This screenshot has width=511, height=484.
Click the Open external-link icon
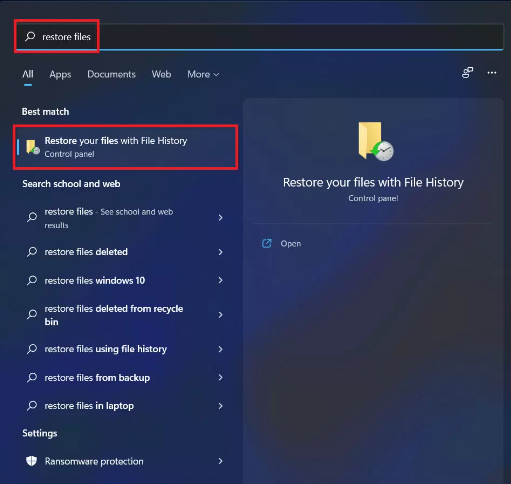[x=267, y=244]
